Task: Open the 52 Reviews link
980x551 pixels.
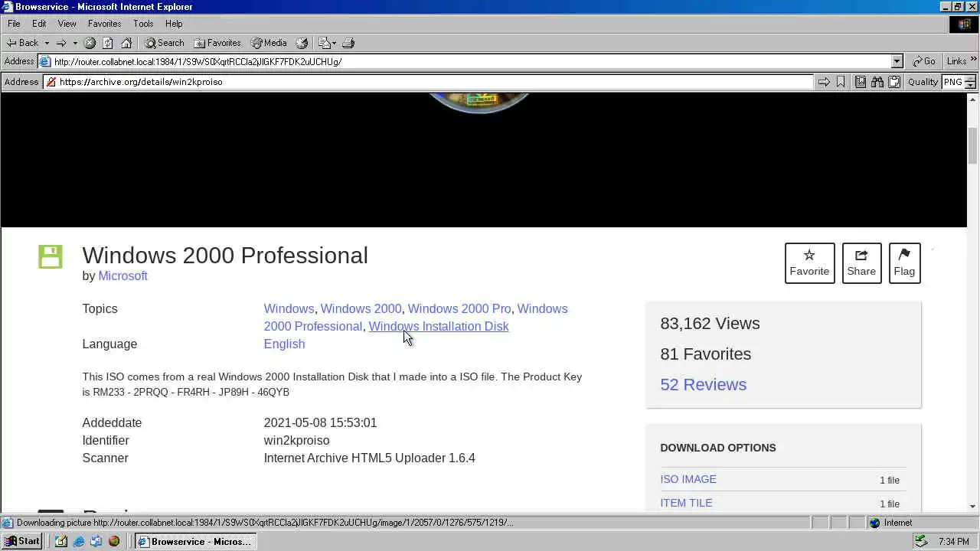Action: point(703,384)
